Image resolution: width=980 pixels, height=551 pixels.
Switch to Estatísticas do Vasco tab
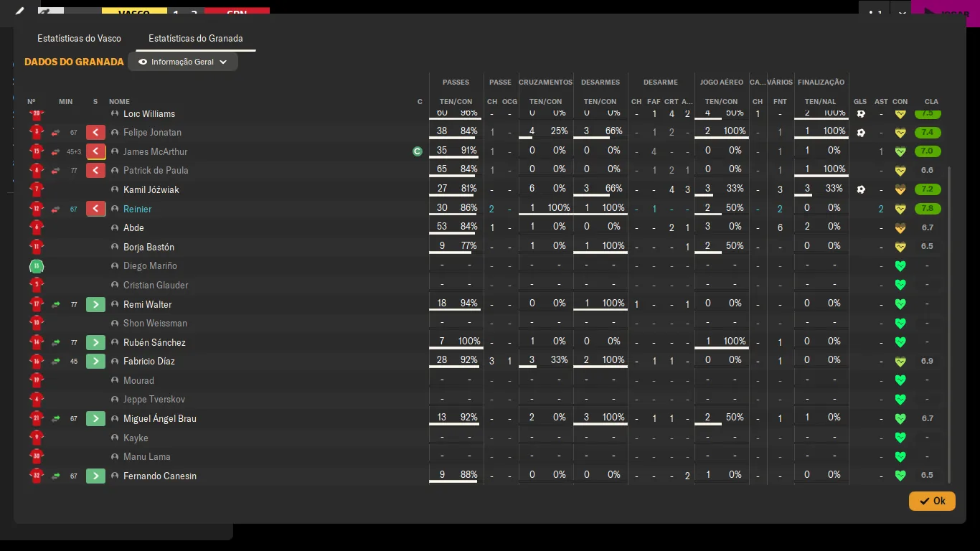[x=79, y=38]
